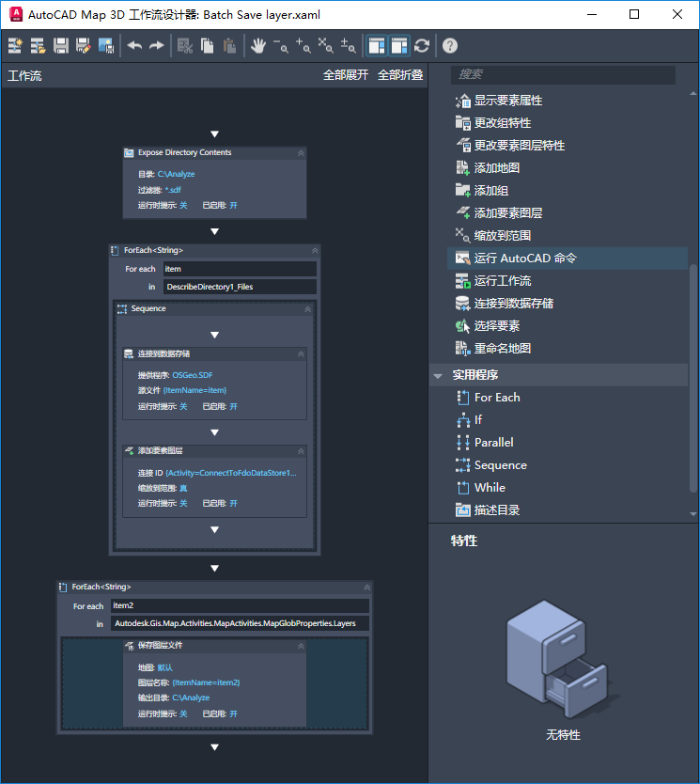Collapse Expose Directory Contents activity
The width and height of the screenshot is (700, 784).
pyautogui.click(x=301, y=153)
